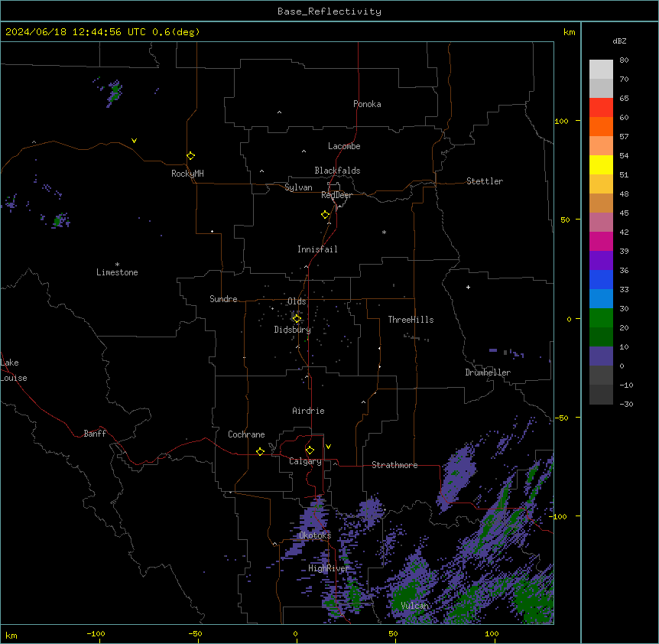The height and width of the screenshot is (644, 659).
Task: Click the yellow V marker east of Calgary
Action: (x=328, y=447)
